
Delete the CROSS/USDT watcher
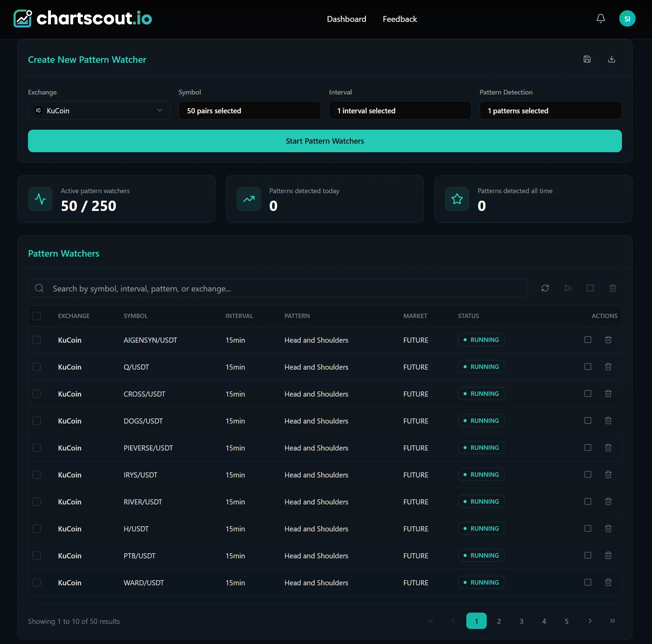(608, 393)
